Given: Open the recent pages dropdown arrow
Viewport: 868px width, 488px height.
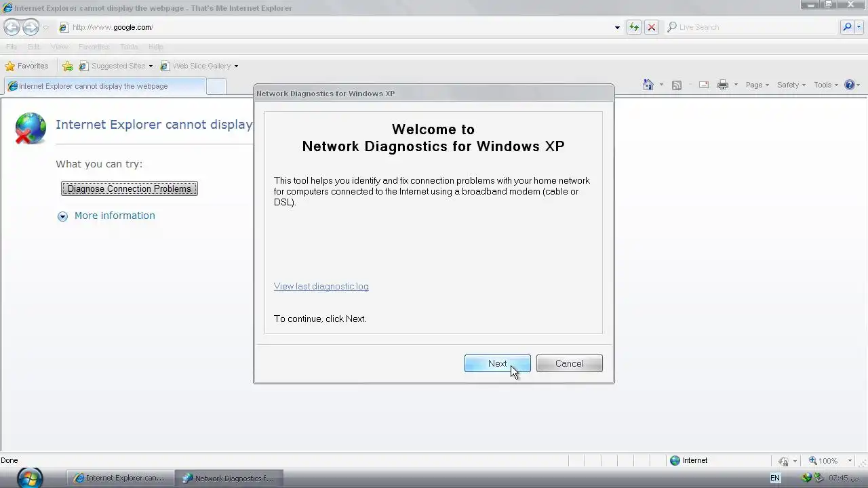Looking at the screenshot, I should pos(46,28).
